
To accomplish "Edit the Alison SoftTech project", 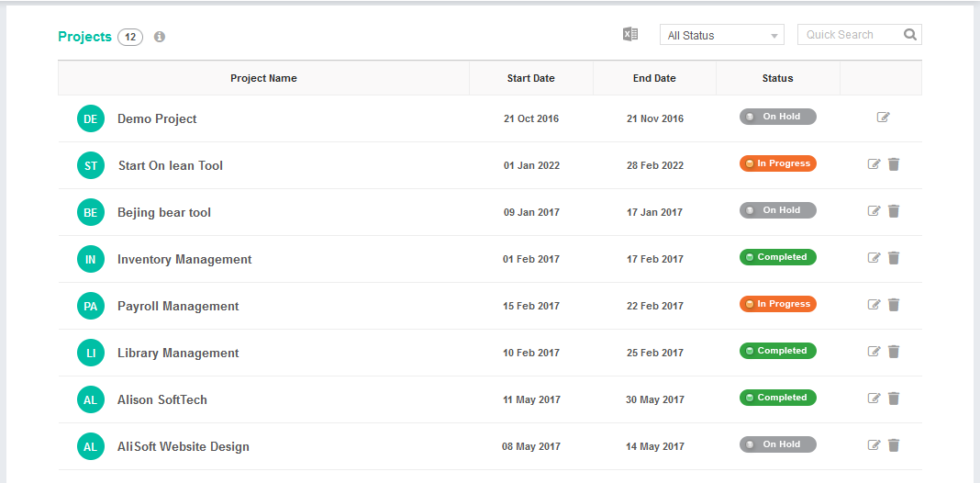I will click(x=874, y=399).
